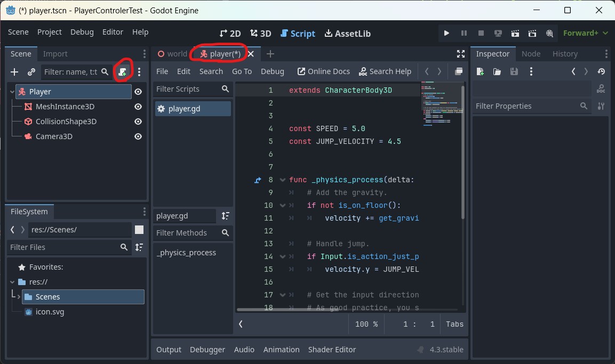Hide the Camera3D node with its eye icon
The image size is (615, 364).
click(138, 136)
